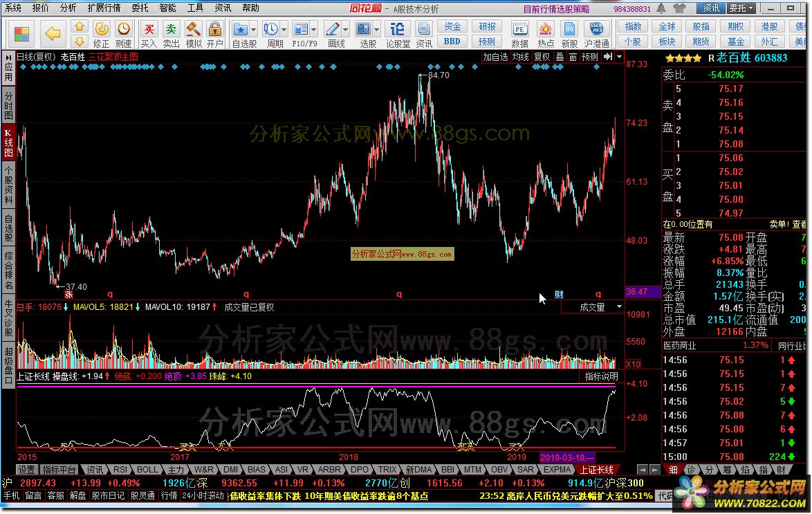Toggle 均线 moving average display
Viewport: 812px width, 514px height.
pos(520,57)
